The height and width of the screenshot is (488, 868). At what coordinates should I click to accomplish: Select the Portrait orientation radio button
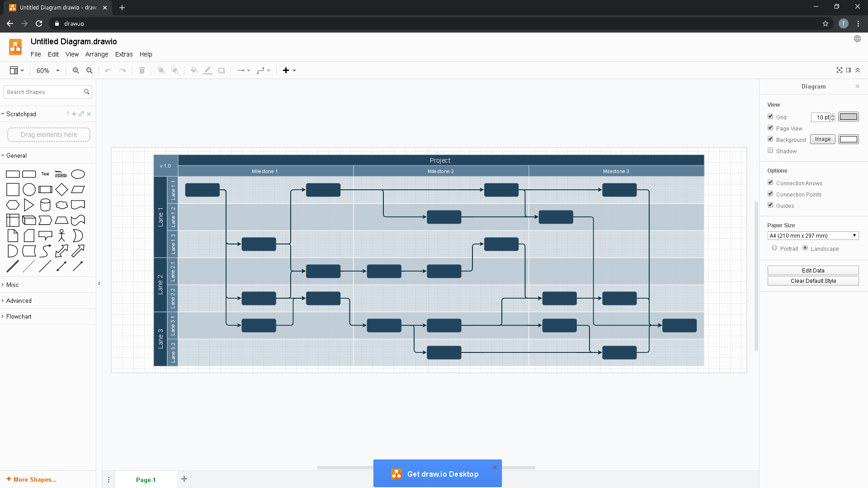[774, 248]
